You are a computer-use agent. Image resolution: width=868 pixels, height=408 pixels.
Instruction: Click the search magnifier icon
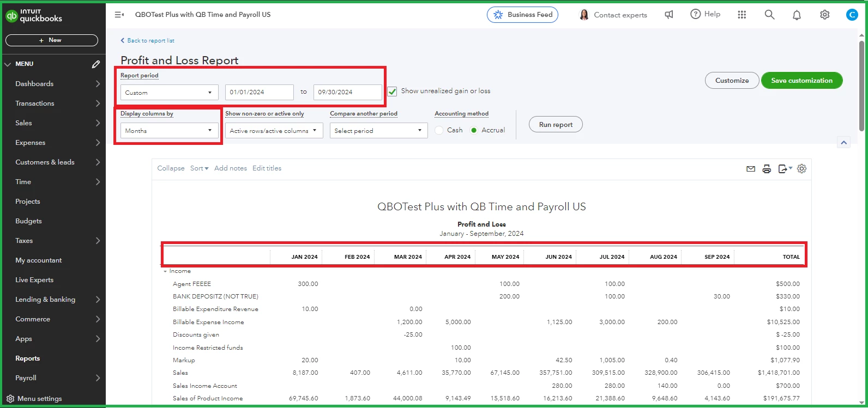coord(769,15)
